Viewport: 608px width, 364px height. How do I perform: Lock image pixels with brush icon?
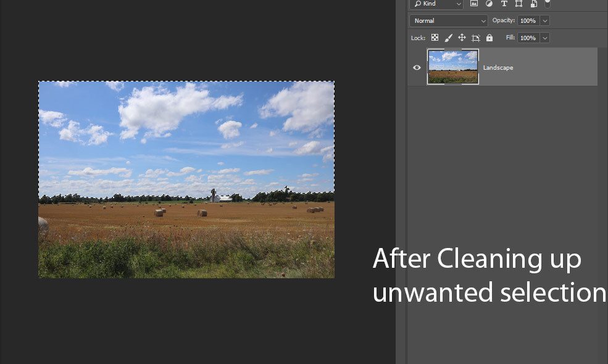449,38
